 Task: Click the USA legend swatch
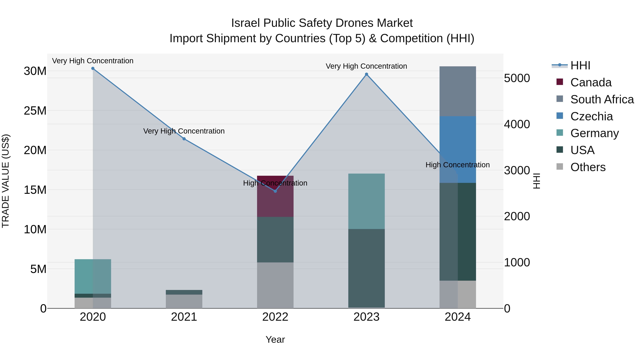[560, 150]
